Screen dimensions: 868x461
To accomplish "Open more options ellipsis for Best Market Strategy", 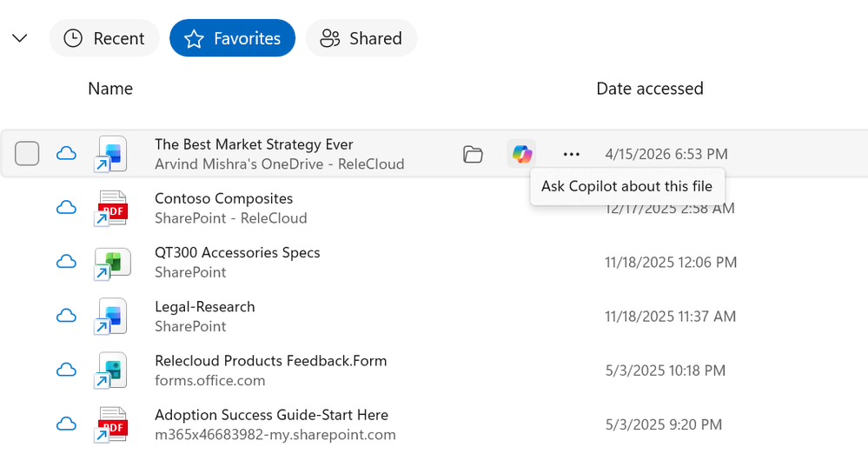I will click(571, 155).
